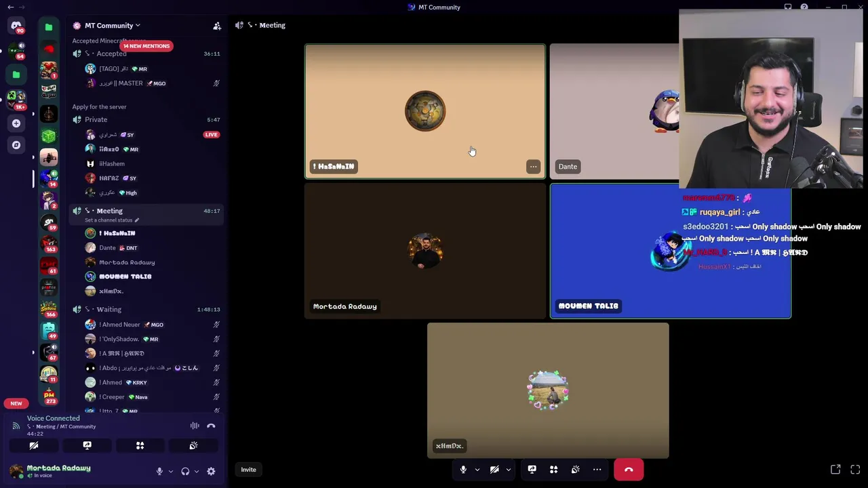Mute microphone in bottom call controls
The image size is (868, 488).
[x=463, y=469]
